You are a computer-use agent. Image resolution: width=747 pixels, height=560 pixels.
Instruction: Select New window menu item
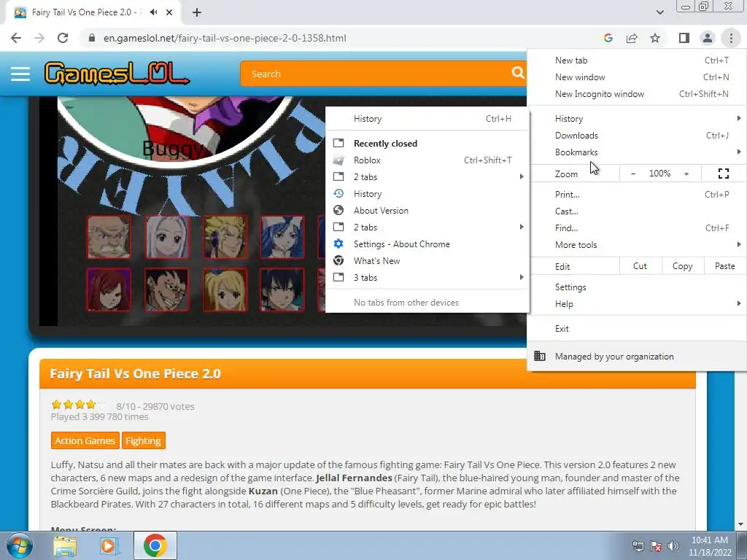pos(637,77)
